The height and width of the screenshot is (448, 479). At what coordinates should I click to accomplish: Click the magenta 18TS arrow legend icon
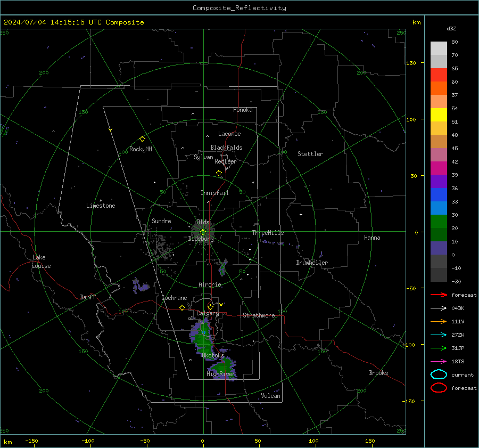tap(439, 362)
